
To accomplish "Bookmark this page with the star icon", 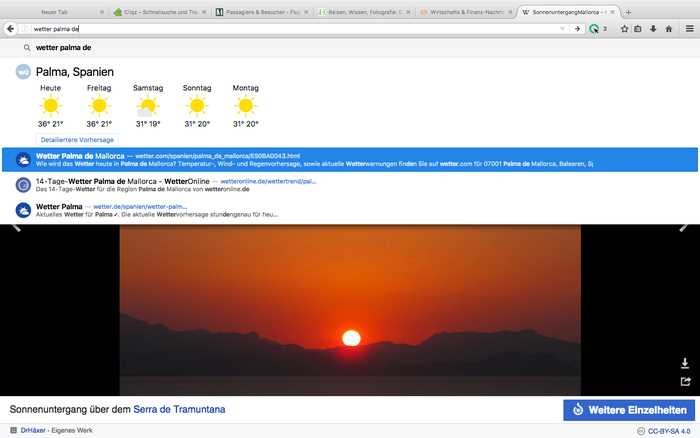I will click(x=625, y=29).
